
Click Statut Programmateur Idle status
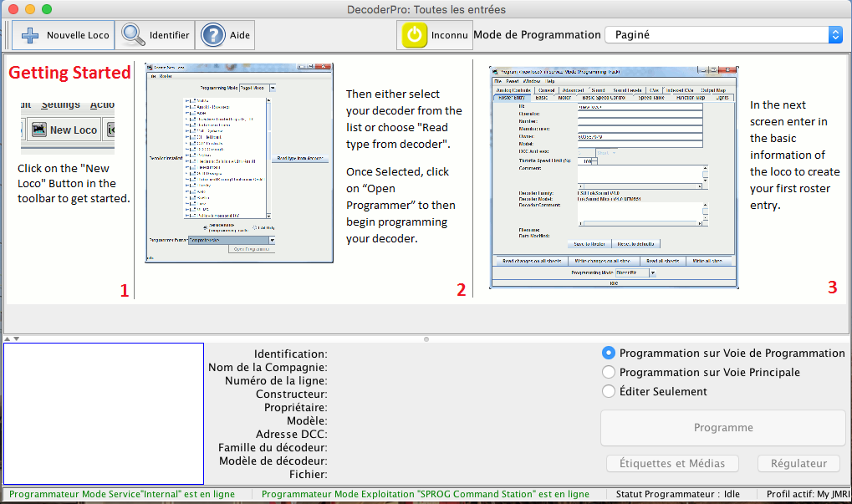677,494
